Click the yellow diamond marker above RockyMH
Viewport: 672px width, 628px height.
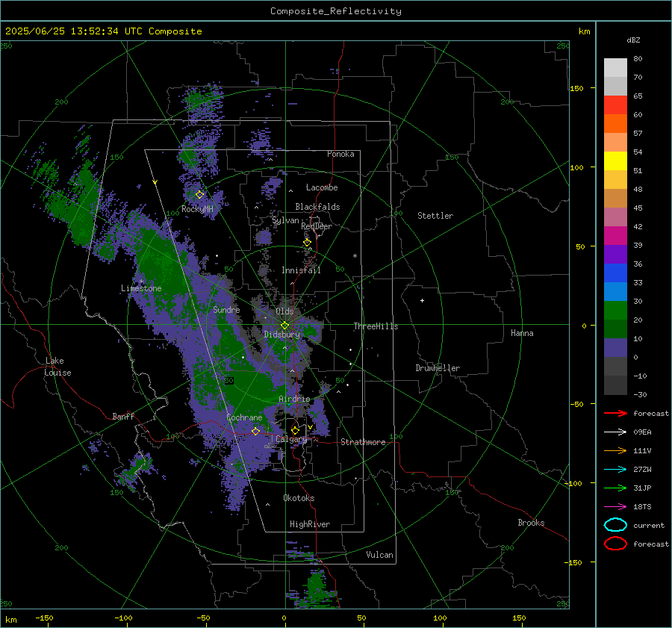199,195
